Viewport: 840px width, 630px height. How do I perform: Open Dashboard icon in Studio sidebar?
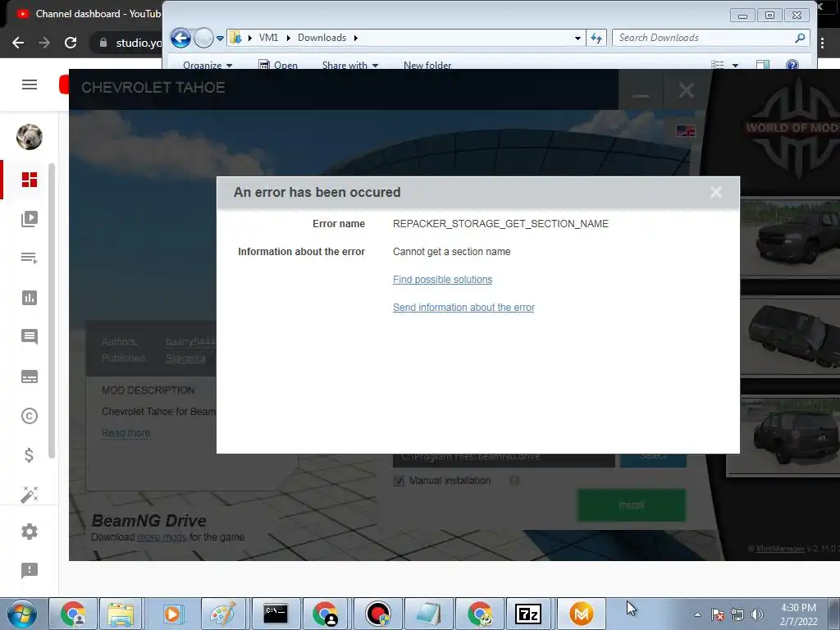[30, 180]
